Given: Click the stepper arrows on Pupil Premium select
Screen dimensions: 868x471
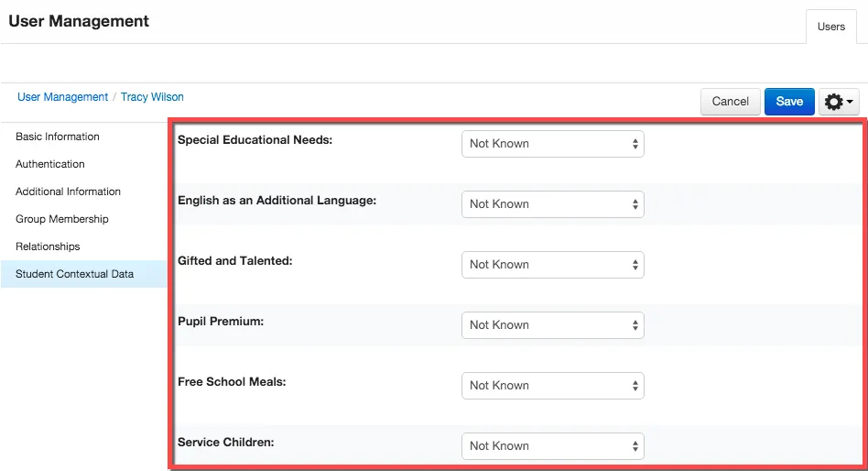Looking at the screenshot, I should click(x=635, y=325).
